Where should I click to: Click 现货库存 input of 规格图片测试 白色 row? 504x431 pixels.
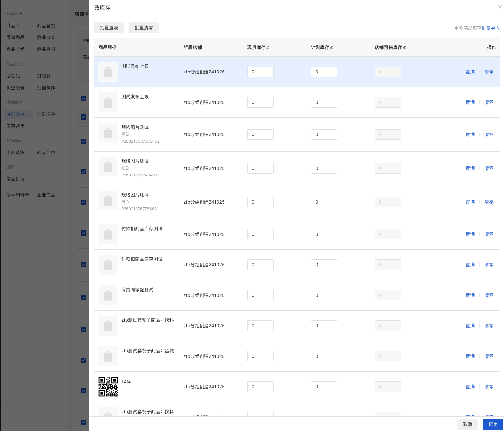tap(260, 202)
